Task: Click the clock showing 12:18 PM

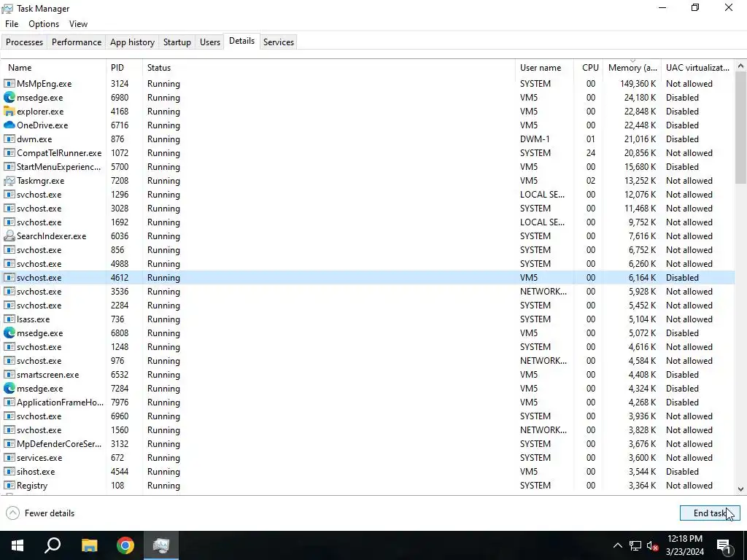Action: click(685, 539)
